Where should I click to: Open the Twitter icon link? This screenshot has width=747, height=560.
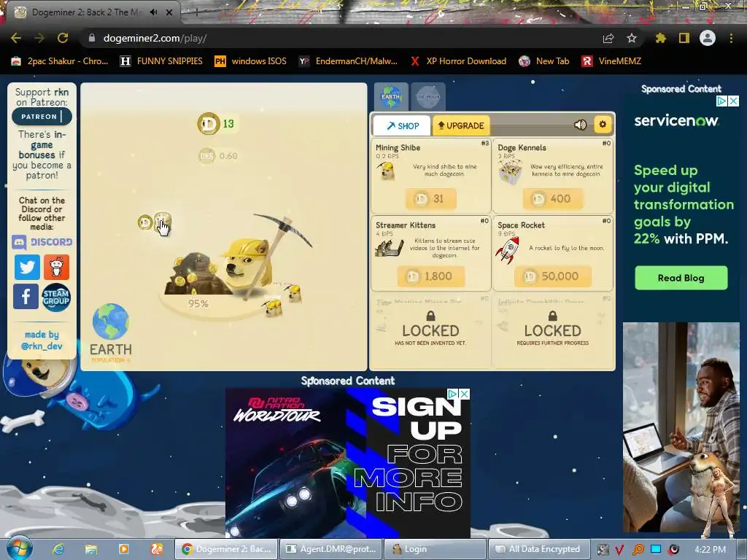(x=27, y=267)
